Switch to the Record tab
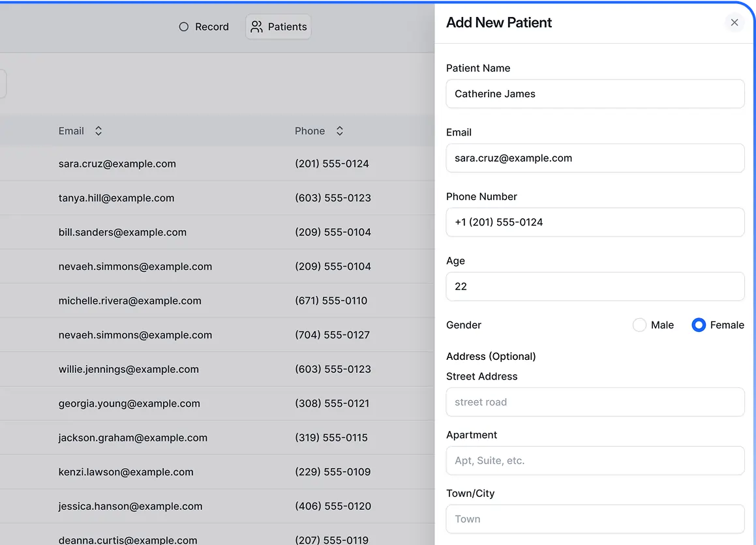The image size is (756, 545). (x=204, y=27)
